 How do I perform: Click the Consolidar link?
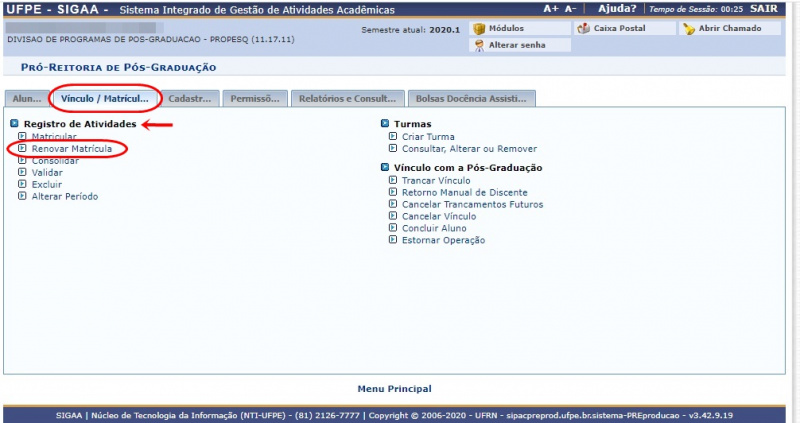coord(55,161)
